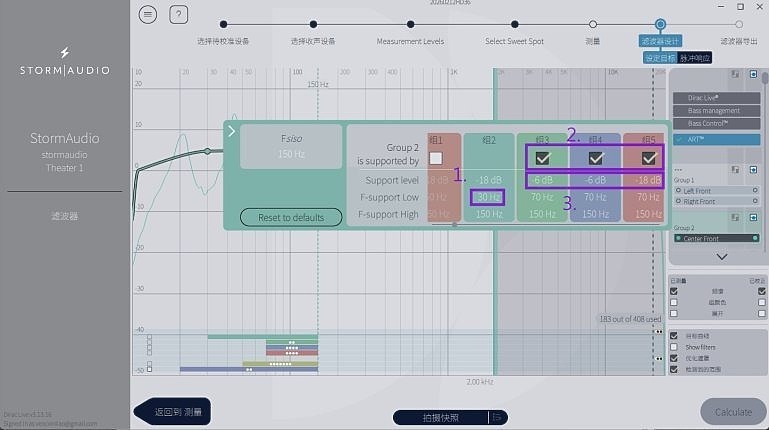Click the StormAudio lightning logo
This screenshot has width=769, height=430.
pyautogui.click(x=65, y=52)
